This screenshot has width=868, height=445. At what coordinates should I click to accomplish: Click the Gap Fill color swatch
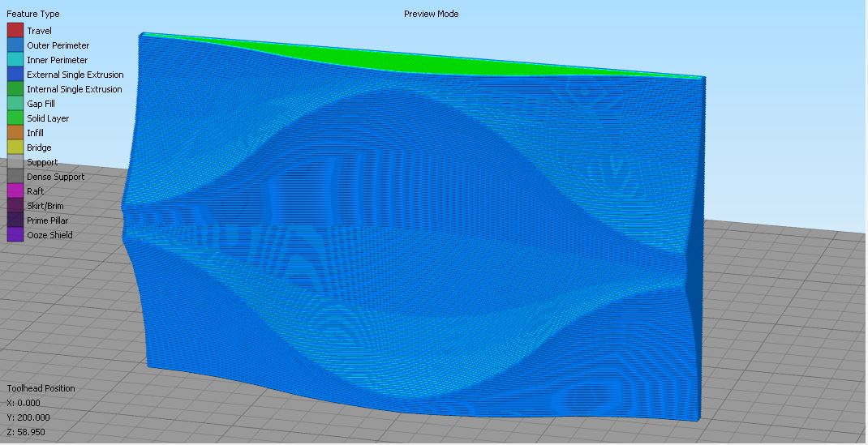[x=15, y=104]
